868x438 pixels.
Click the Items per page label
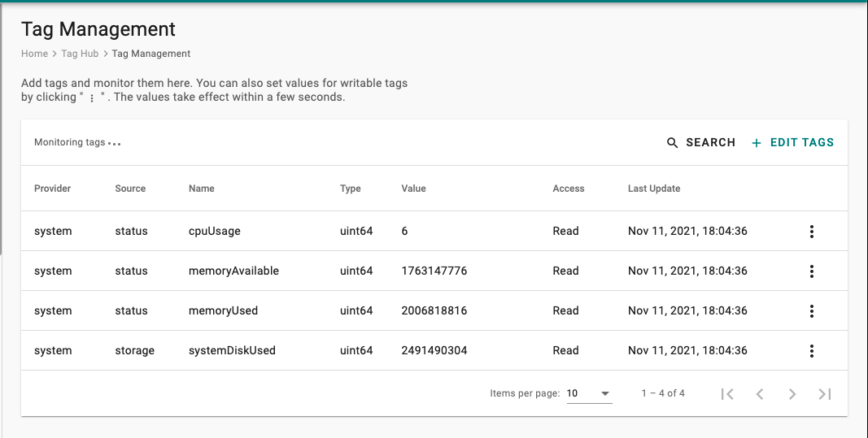525,393
